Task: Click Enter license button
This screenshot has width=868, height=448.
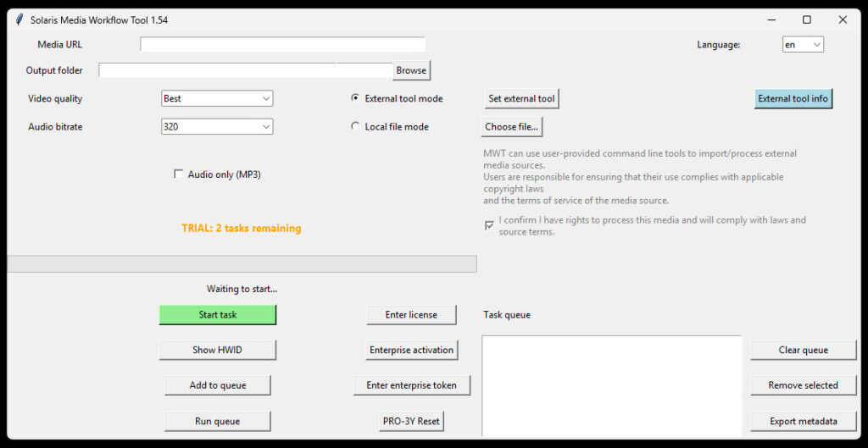Action: tap(411, 315)
